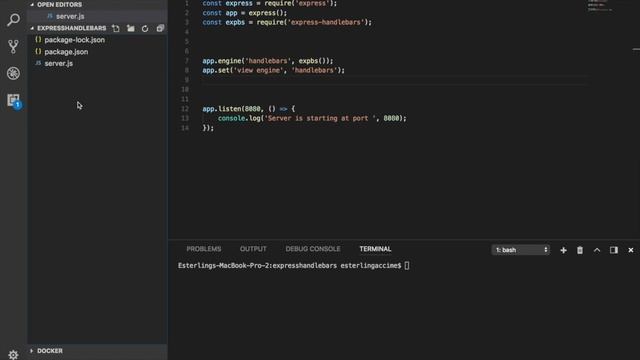Place cursor on the app.engine line
The image size is (640, 360).
(268, 61)
